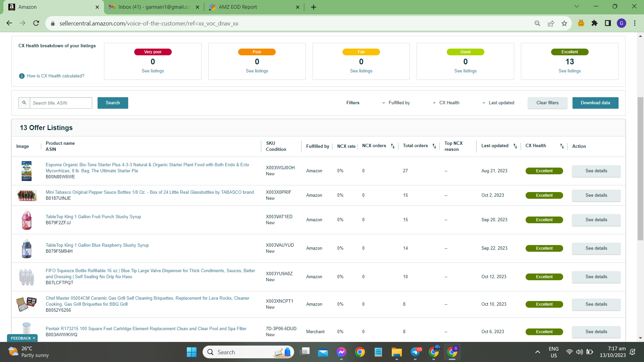Click the share page icon
Viewport: 644px width, 362px height.
pyautogui.click(x=551, y=23)
